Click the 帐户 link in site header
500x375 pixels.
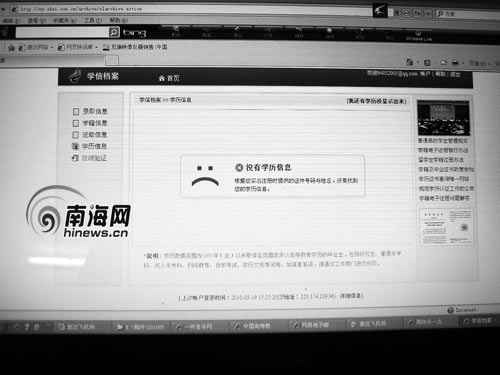click(425, 74)
